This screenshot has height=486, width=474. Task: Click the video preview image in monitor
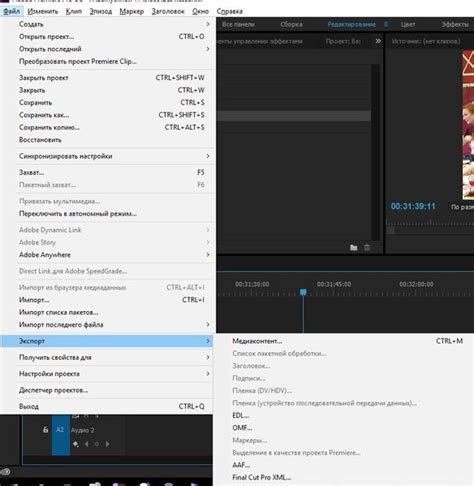click(x=468, y=125)
